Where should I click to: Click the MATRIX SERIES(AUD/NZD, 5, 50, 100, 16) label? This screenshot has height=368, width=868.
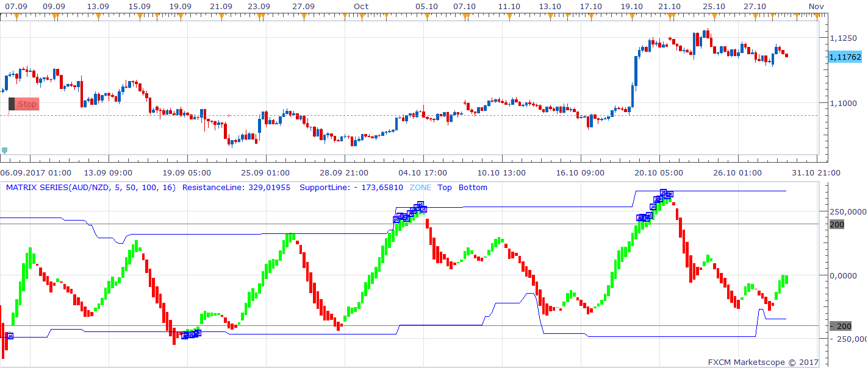coord(92,188)
